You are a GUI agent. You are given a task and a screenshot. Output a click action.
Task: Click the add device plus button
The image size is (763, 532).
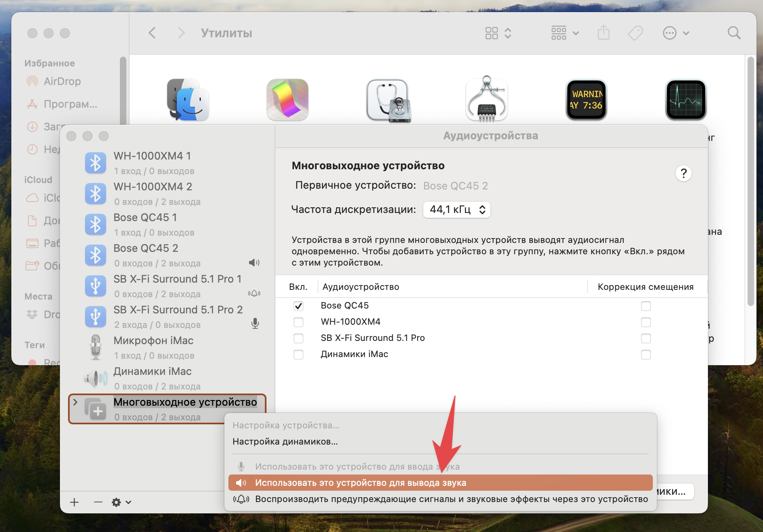tap(74, 502)
